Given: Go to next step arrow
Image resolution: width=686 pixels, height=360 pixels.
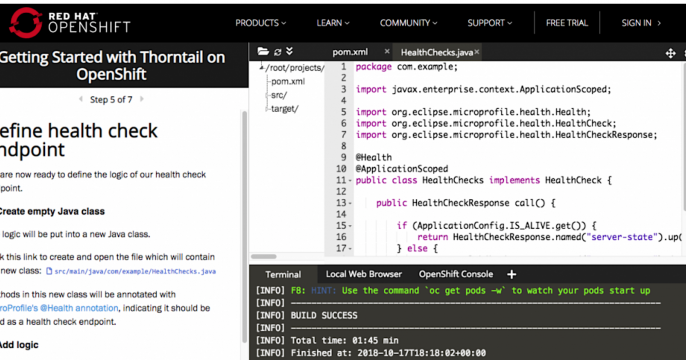Looking at the screenshot, I should 142,99.
